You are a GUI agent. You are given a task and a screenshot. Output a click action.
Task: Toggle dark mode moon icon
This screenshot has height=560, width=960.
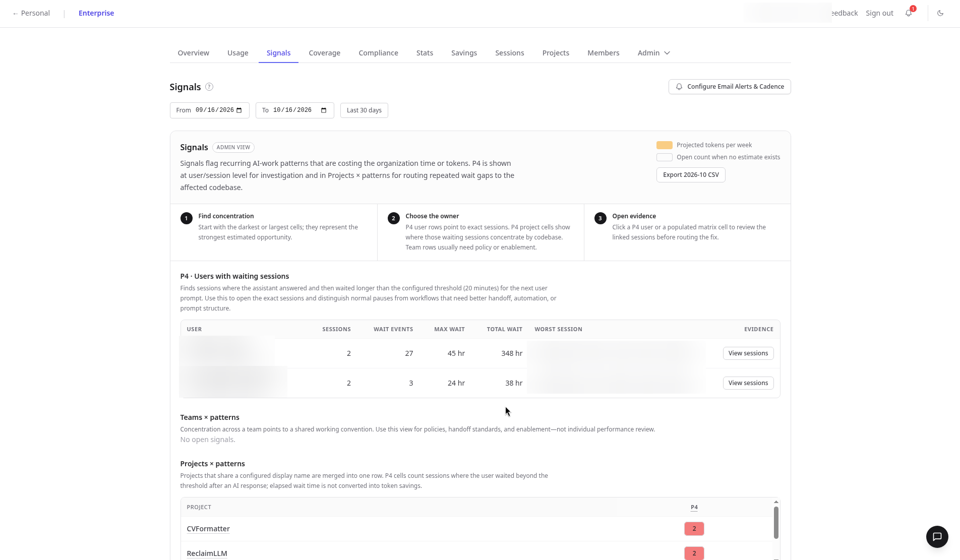(940, 13)
